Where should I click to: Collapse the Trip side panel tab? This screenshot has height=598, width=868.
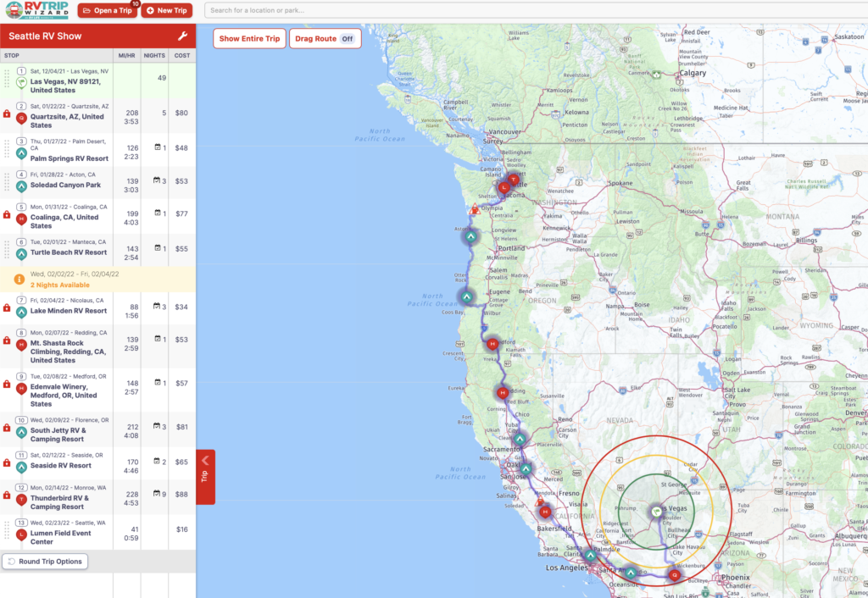point(205,477)
